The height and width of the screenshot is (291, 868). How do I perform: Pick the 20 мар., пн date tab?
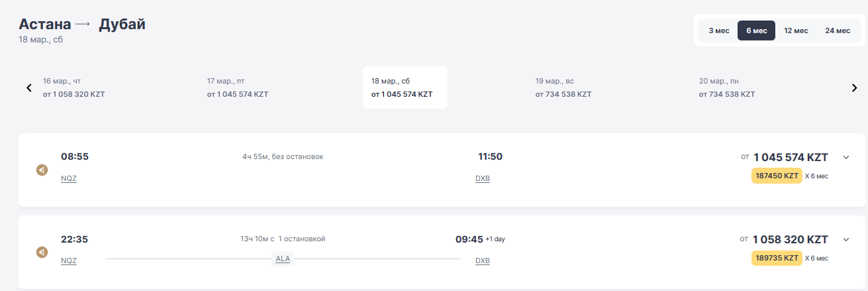(x=727, y=87)
